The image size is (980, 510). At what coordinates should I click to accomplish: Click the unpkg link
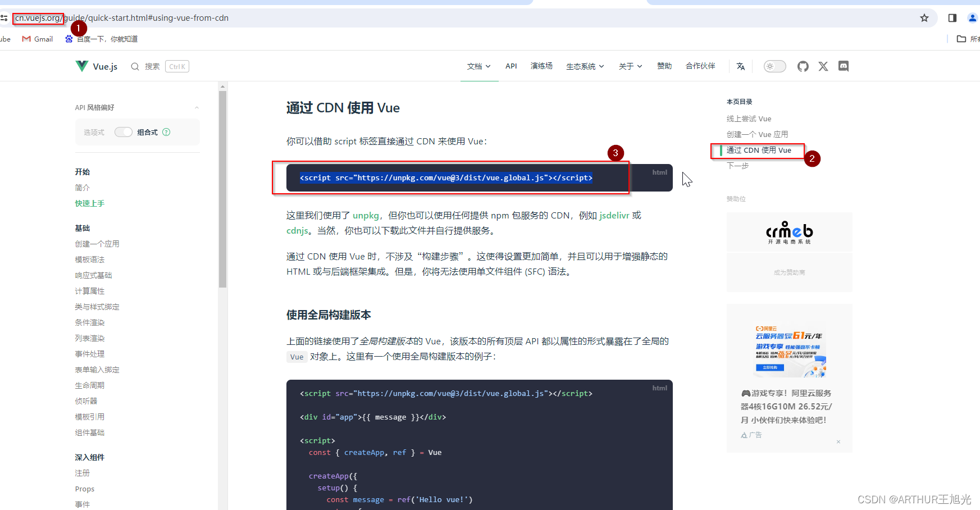(366, 216)
